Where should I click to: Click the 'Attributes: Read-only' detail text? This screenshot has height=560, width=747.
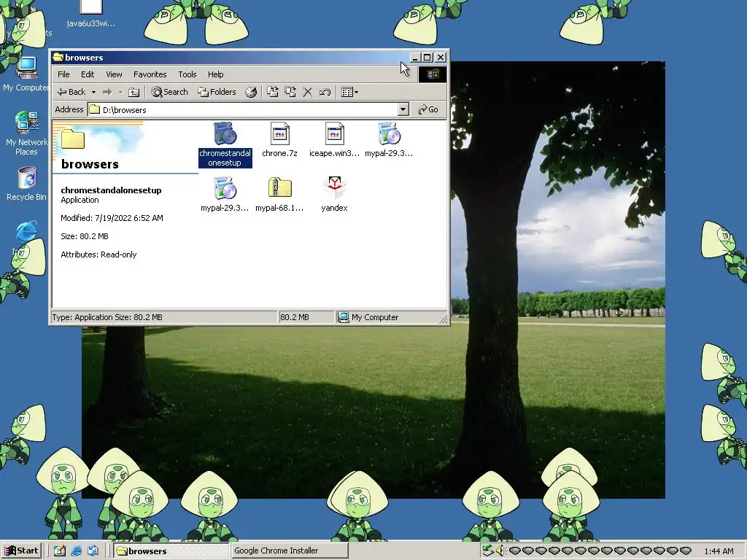(98, 254)
